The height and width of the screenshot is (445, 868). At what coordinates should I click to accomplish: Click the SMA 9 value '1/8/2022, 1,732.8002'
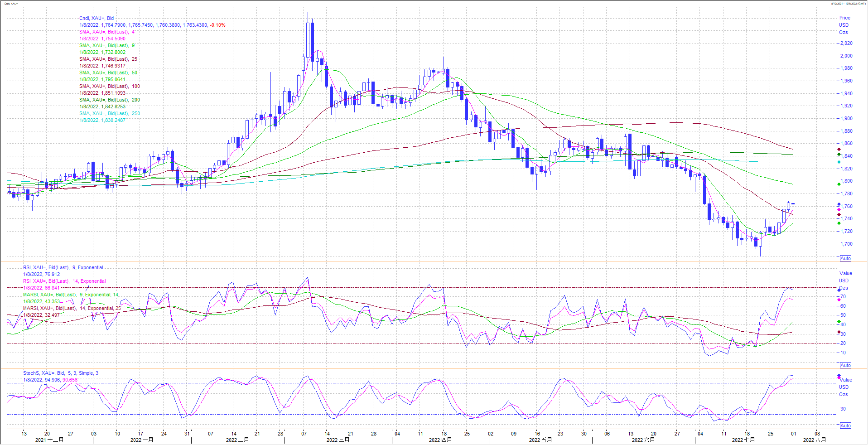point(102,53)
